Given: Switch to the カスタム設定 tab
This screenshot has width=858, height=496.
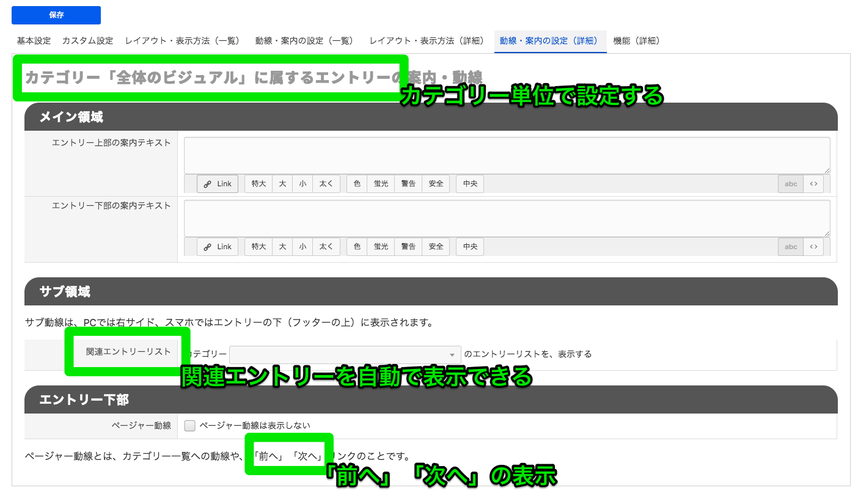Looking at the screenshot, I should [x=88, y=41].
